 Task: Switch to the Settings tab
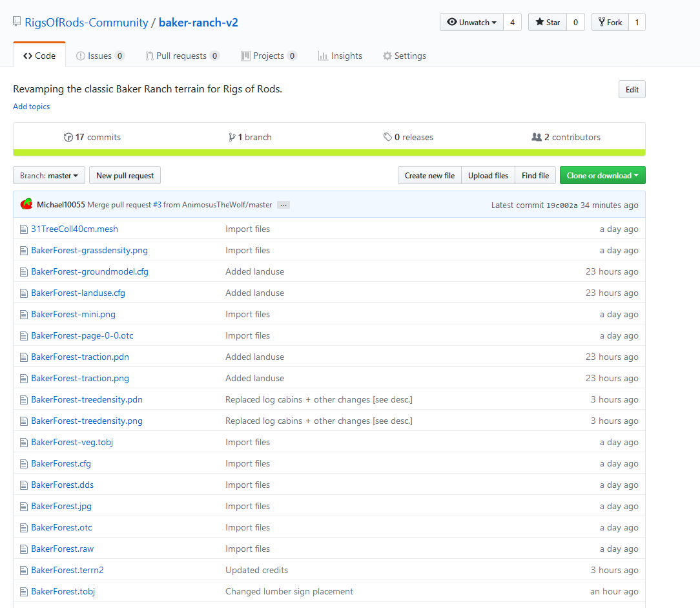404,56
